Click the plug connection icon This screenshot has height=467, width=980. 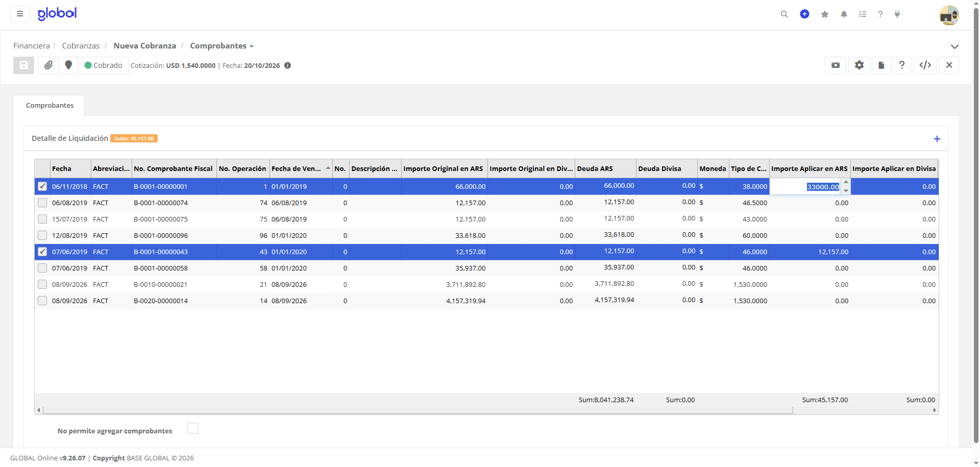[x=897, y=14]
